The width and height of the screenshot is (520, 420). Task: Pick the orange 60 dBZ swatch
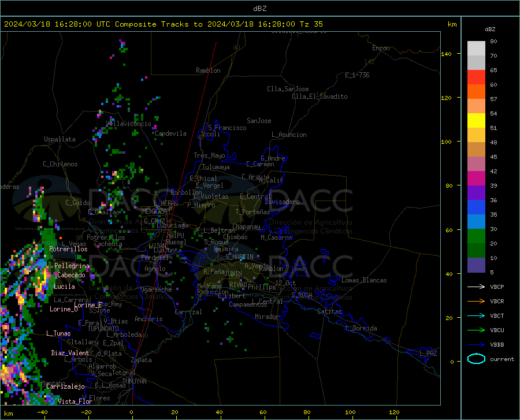476,92
